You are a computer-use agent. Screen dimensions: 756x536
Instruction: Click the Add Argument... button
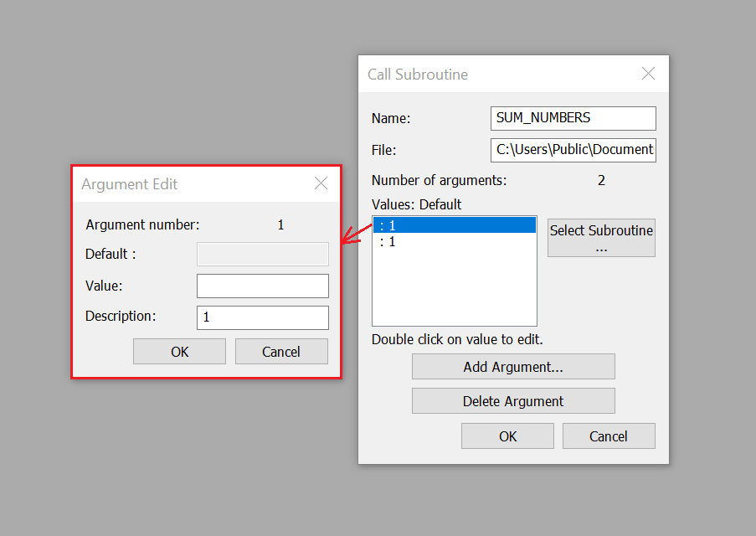(x=513, y=367)
